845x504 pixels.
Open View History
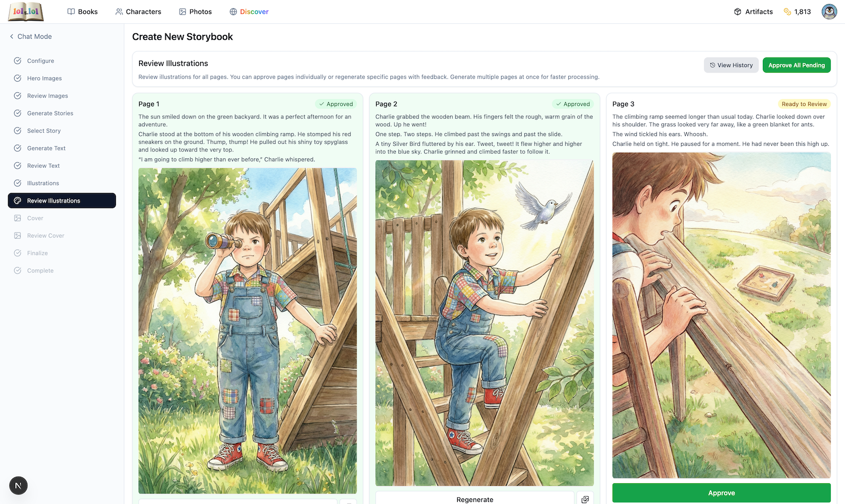pos(731,65)
